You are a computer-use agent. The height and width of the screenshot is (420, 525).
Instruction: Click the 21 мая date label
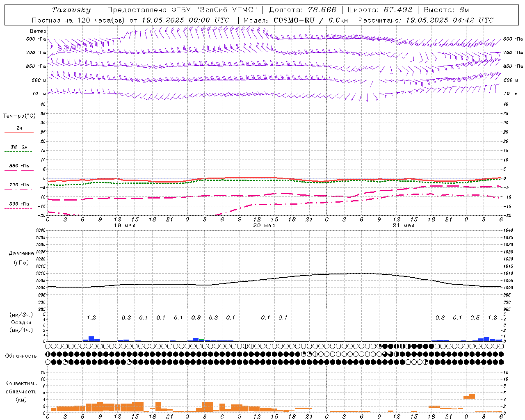coord(404,226)
